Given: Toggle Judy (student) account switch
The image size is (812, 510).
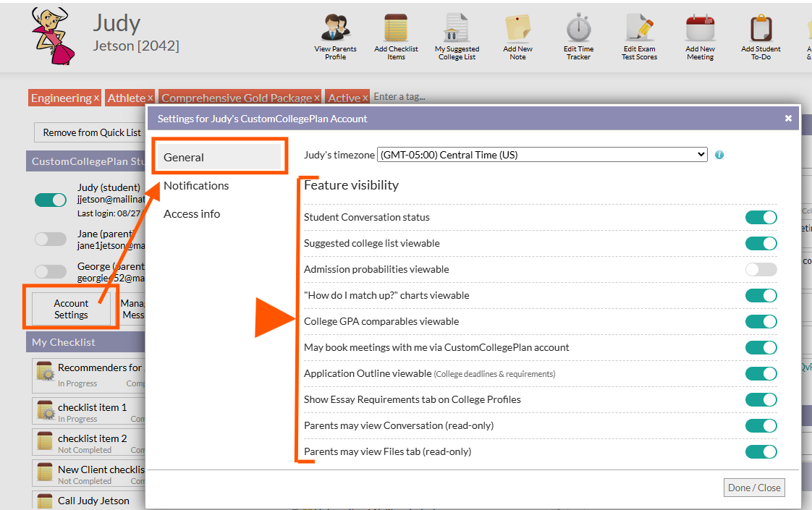Looking at the screenshot, I should [x=51, y=200].
